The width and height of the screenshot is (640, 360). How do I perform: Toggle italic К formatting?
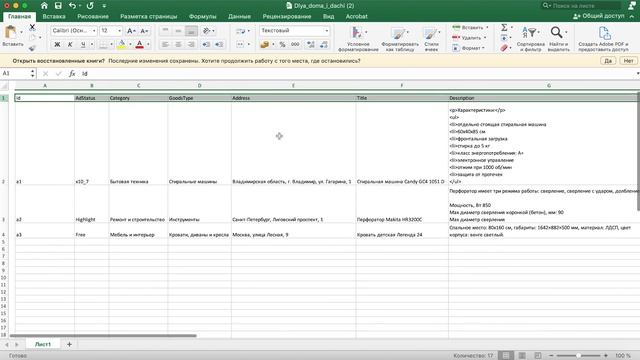tap(70, 44)
